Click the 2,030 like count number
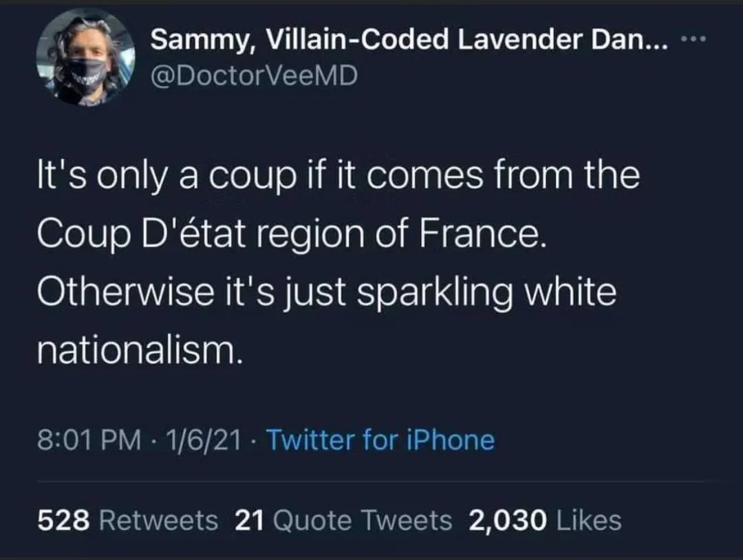 (508, 521)
